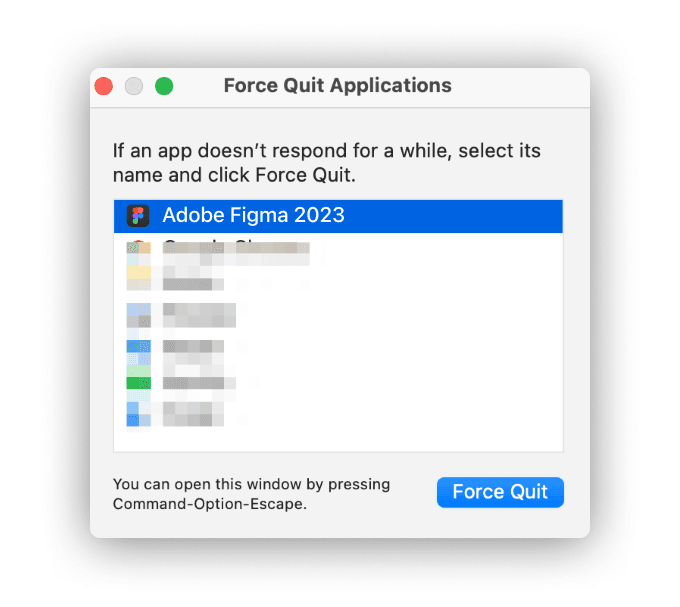
Task: Select the partially blurred second app name
Action: point(236,247)
